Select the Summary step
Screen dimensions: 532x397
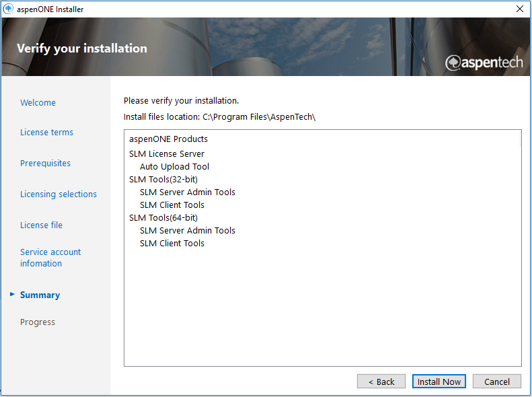(x=40, y=295)
